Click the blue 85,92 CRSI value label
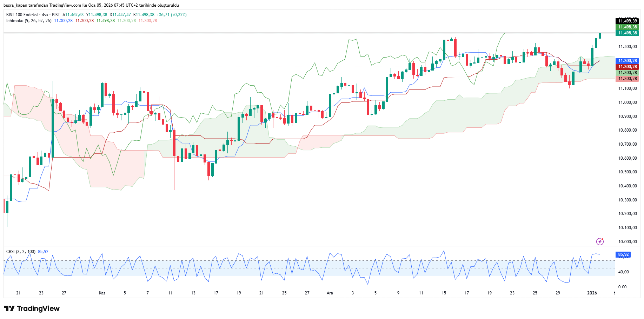Screen dimensions: 644x319 623,254
